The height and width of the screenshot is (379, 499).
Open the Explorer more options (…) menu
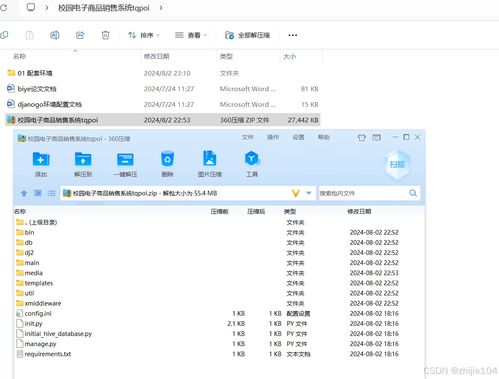[293, 35]
